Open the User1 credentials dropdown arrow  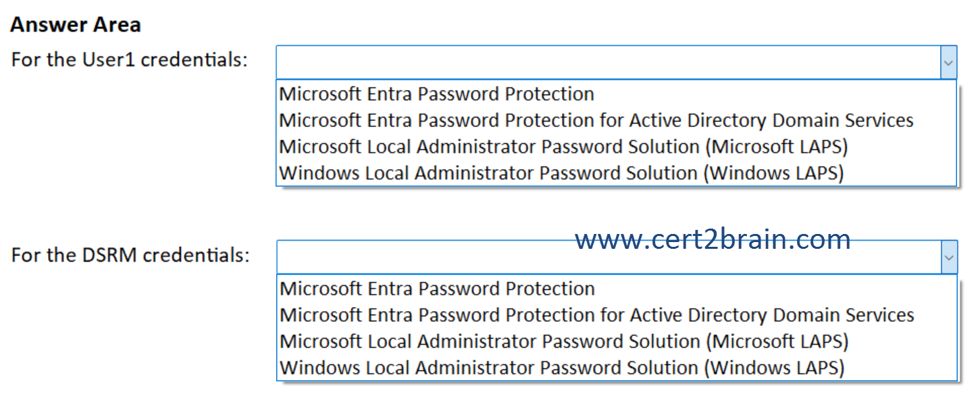click(948, 63)
